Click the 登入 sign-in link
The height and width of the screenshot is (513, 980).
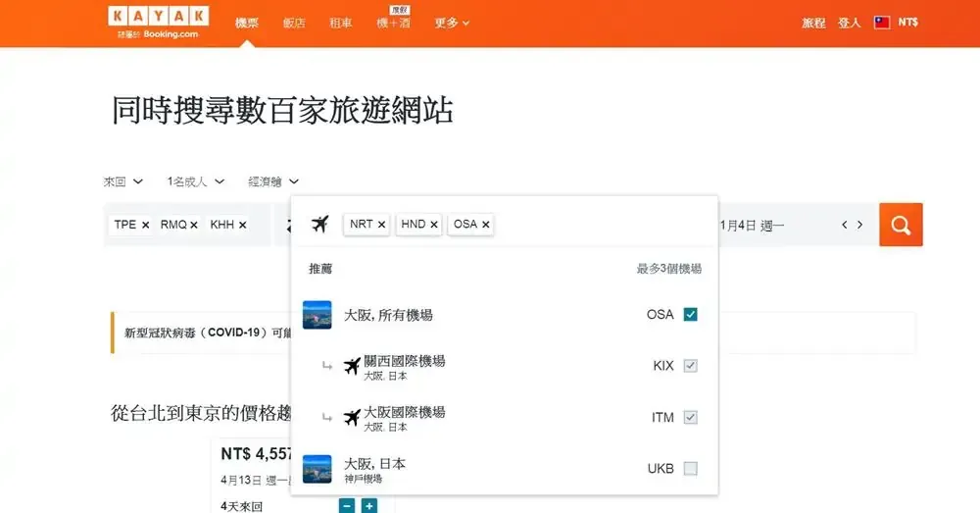849,23
